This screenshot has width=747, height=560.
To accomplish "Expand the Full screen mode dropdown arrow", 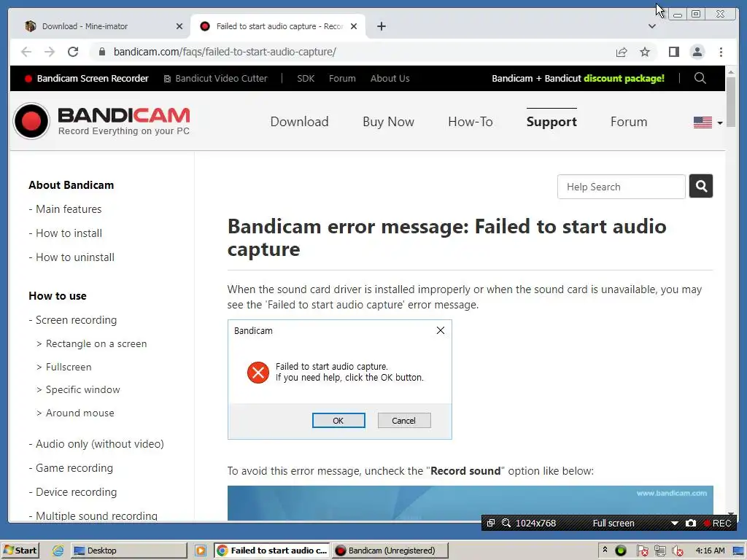I will coord(674,523).
